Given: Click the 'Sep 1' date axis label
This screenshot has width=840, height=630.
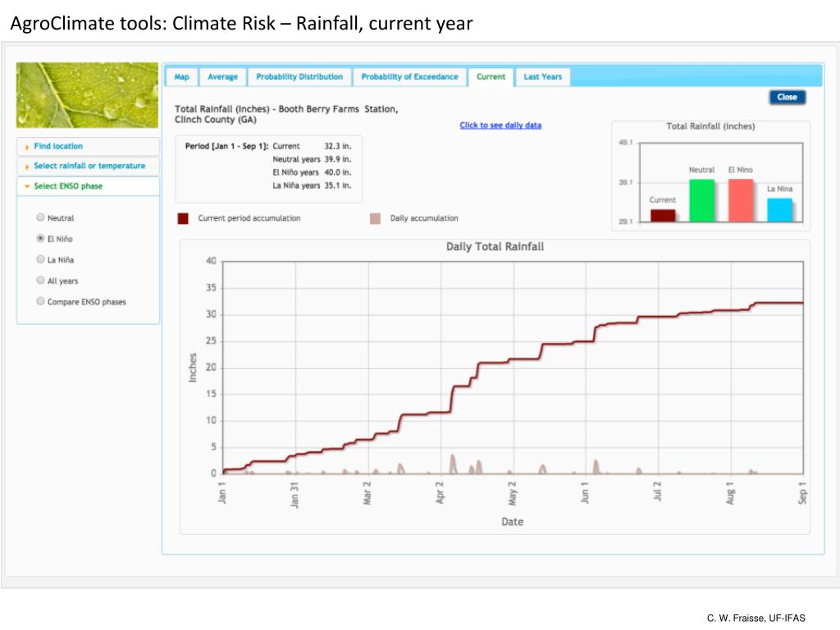Looking at the screenshot, I should click(802, 493).
